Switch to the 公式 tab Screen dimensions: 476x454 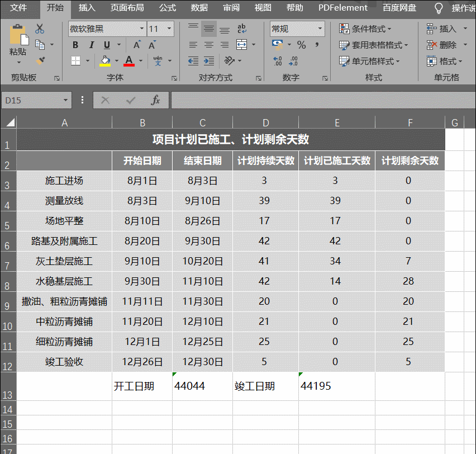point(168,8)
